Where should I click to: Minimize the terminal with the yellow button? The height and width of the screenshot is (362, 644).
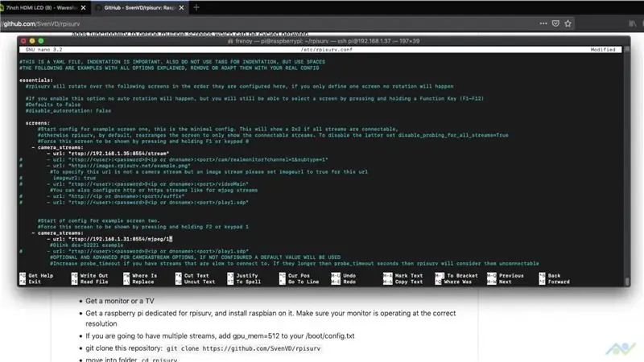pos(32,41)
